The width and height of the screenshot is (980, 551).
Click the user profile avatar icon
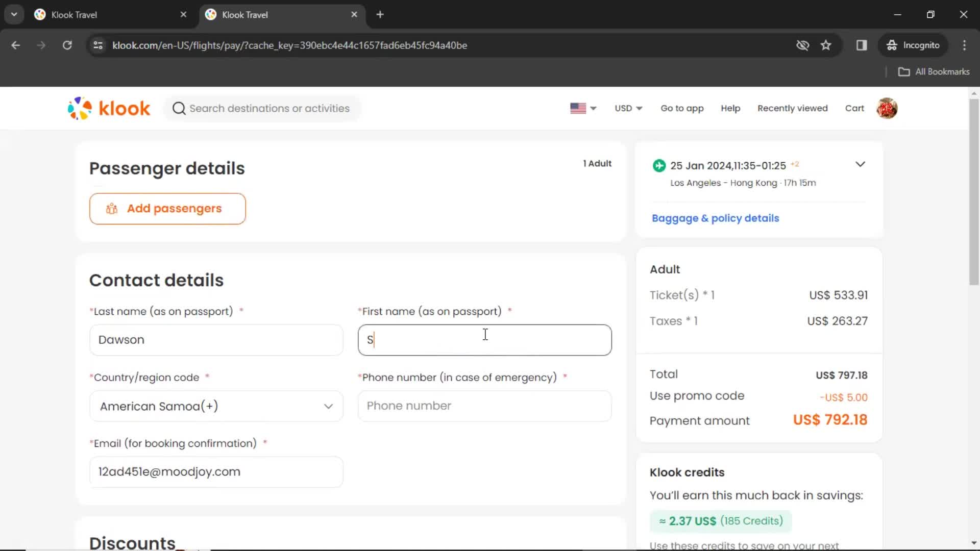click(x=889, y=108)
